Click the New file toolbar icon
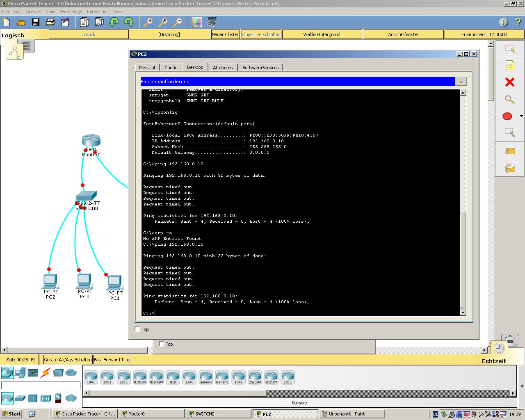The height and width of the screenshot is (420, 525). 6,22
